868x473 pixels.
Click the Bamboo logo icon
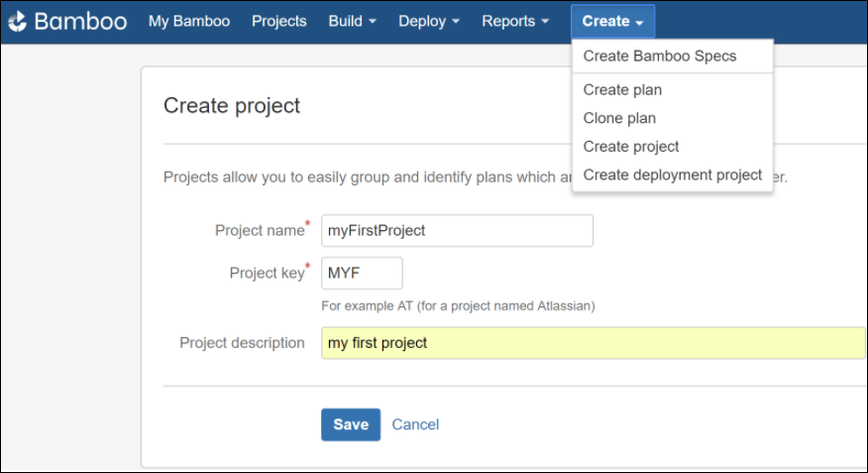click(x=18, y=21)
